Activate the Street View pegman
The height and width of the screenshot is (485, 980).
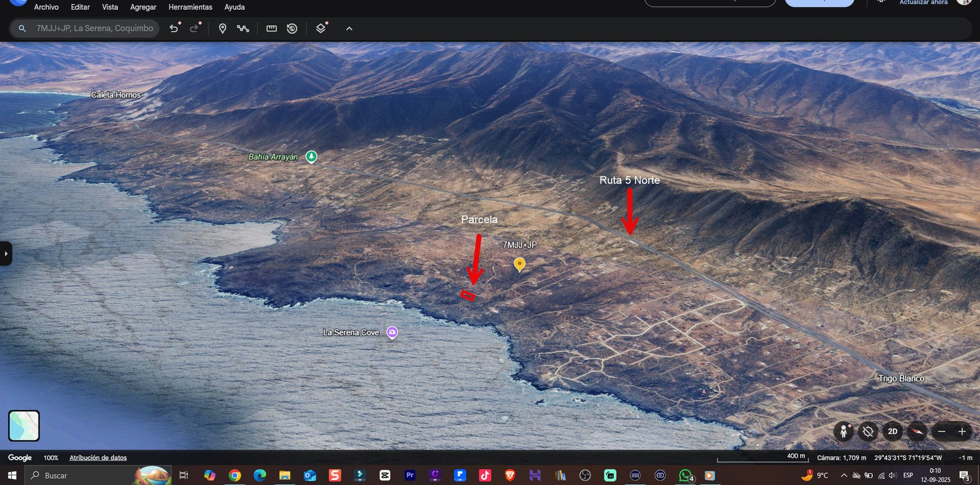[843, 432]
